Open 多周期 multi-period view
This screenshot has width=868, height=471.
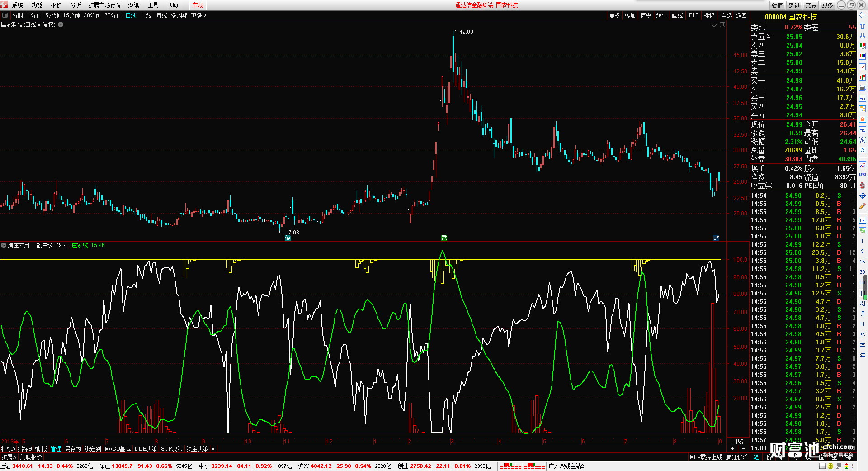179,15
